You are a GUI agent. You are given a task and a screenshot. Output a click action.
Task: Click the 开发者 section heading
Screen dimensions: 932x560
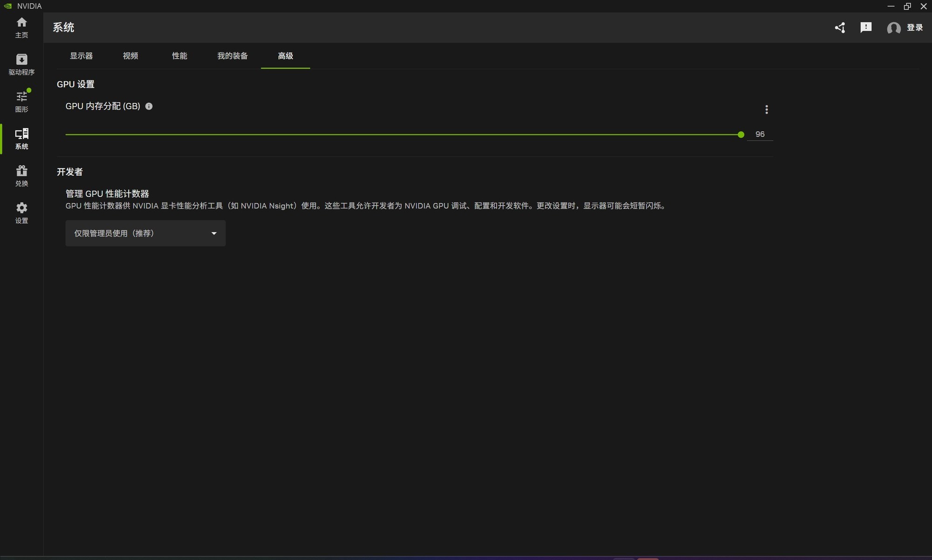tap(70, 172)
